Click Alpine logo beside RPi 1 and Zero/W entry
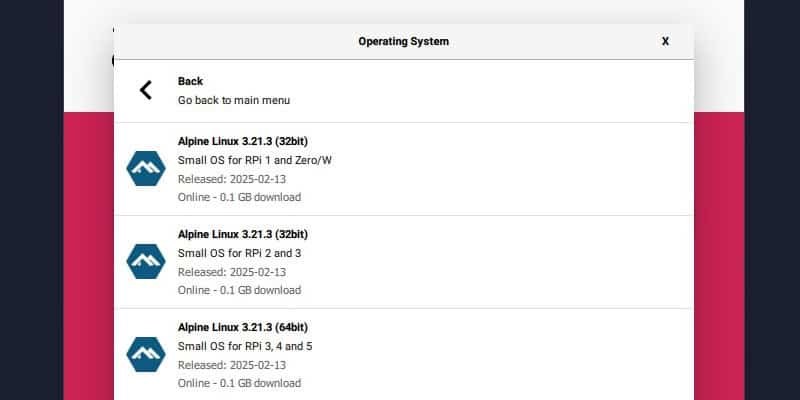Screen dimensions: 800x400 coord(145,168)
